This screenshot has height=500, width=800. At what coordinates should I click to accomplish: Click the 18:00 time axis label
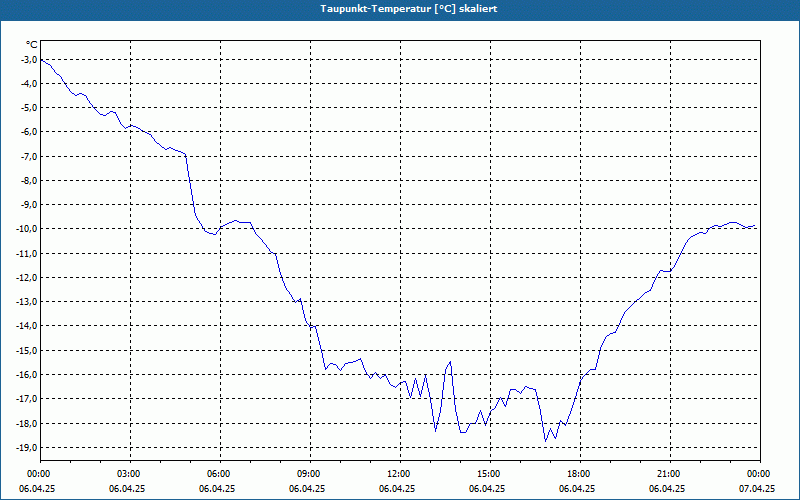(x=580, y=474)
